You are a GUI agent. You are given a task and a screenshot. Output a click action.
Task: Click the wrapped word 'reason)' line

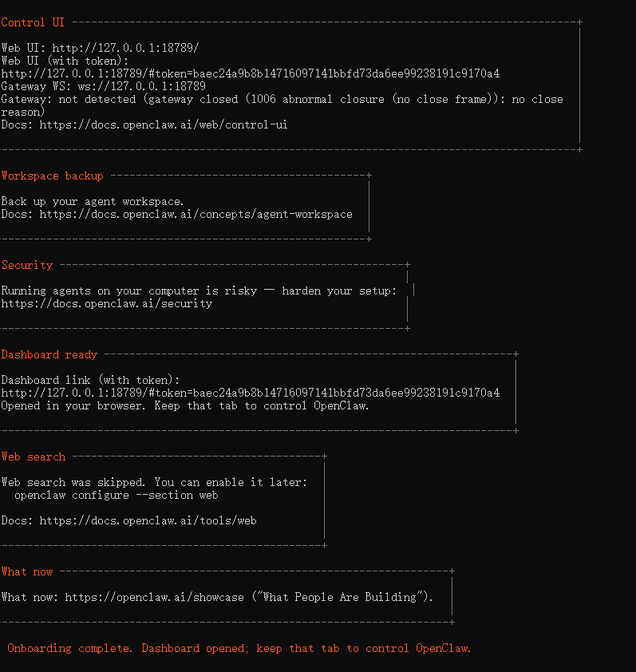22,113
